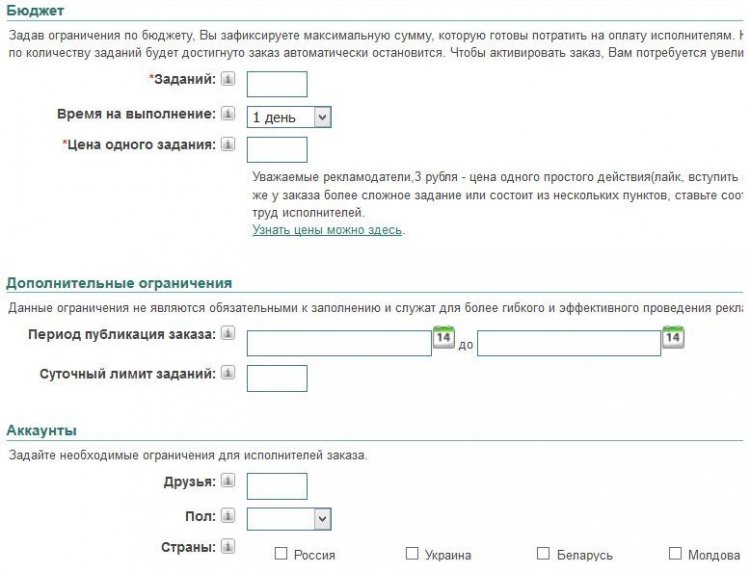
Task: Click info icon beside Период публикация заказа
Action: 228,333
